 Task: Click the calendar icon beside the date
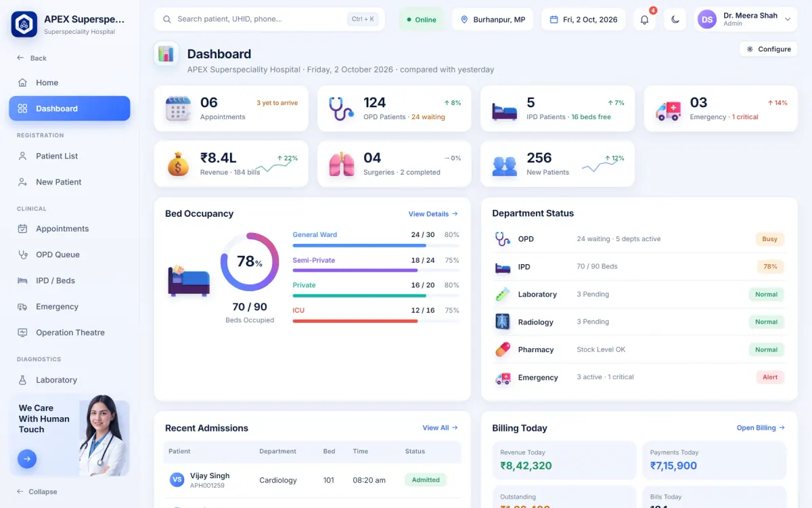(554, 20)
